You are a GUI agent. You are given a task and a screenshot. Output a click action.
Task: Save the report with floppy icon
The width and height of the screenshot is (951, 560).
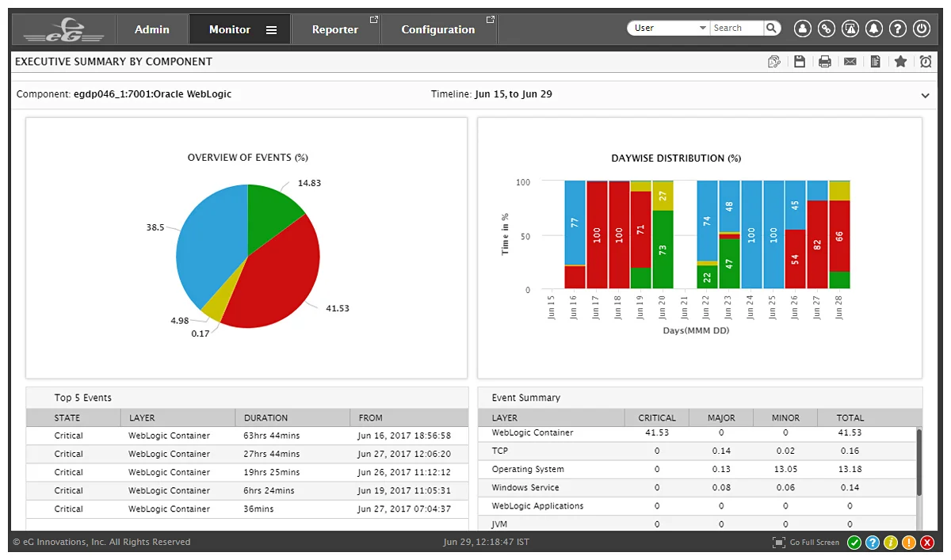coord(800,62)
